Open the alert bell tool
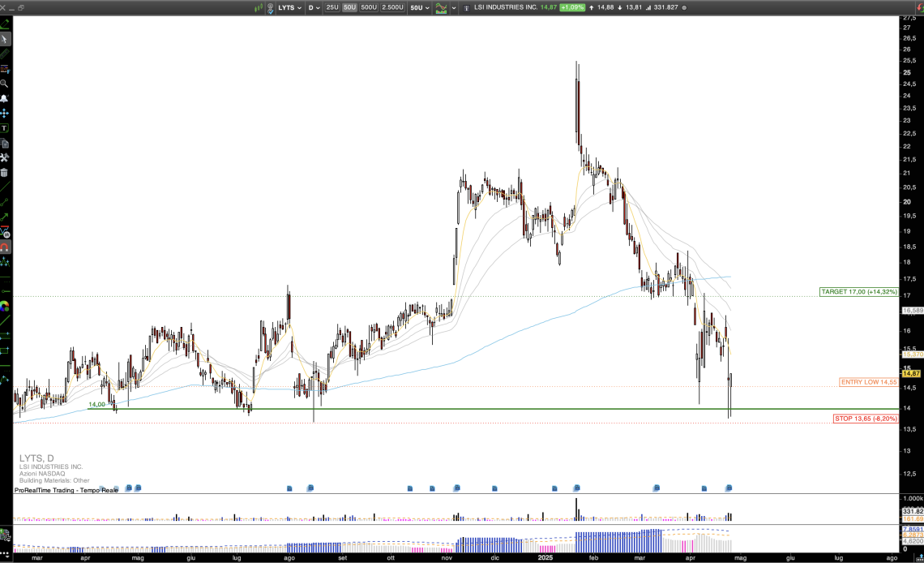The width and height of the screenshot is (924, 563). pyautogui.click(x=5, y=98)
